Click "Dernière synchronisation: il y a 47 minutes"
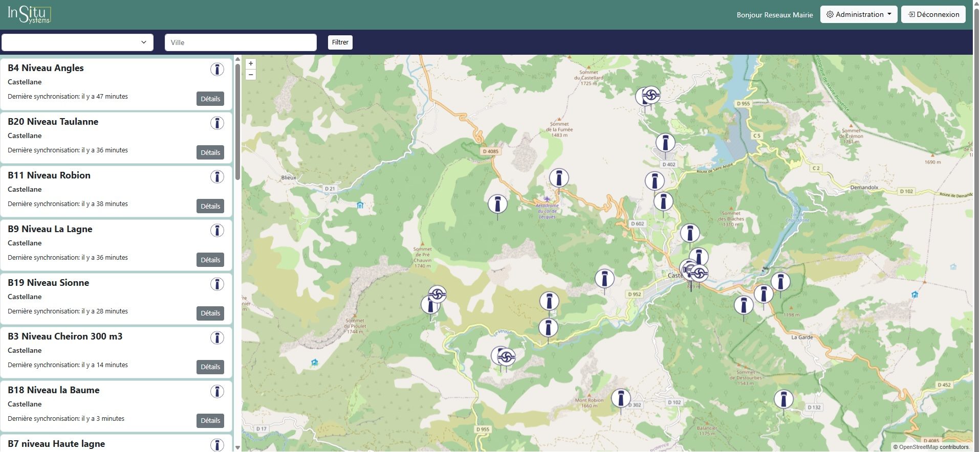Screen dimensions: 980x452 click(x=68, y=97)
